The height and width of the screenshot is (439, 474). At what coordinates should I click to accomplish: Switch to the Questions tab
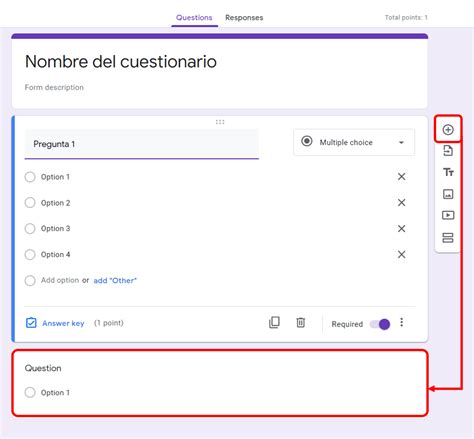[194, 18]
